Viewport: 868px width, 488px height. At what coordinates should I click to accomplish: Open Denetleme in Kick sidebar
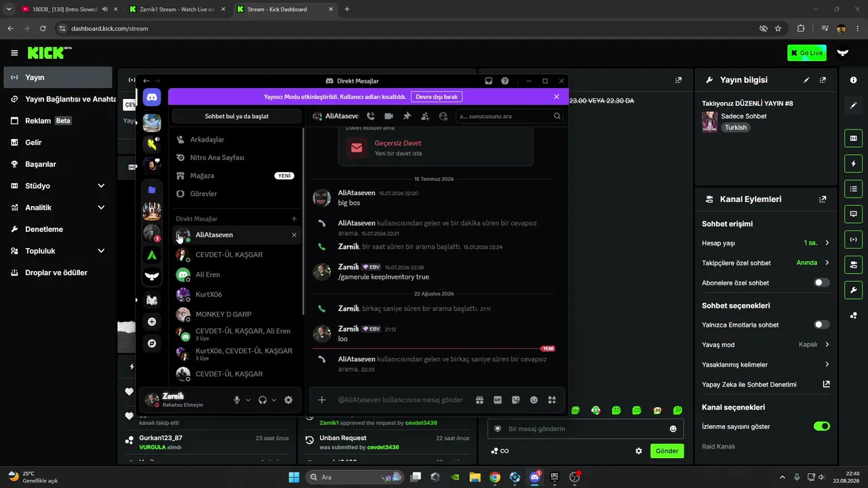click(x=58, y=229)
